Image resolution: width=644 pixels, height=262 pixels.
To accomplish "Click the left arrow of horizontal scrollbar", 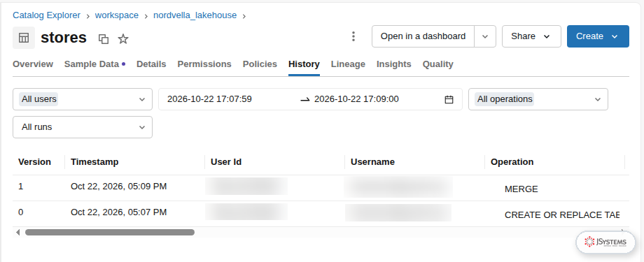I will 17,233.
